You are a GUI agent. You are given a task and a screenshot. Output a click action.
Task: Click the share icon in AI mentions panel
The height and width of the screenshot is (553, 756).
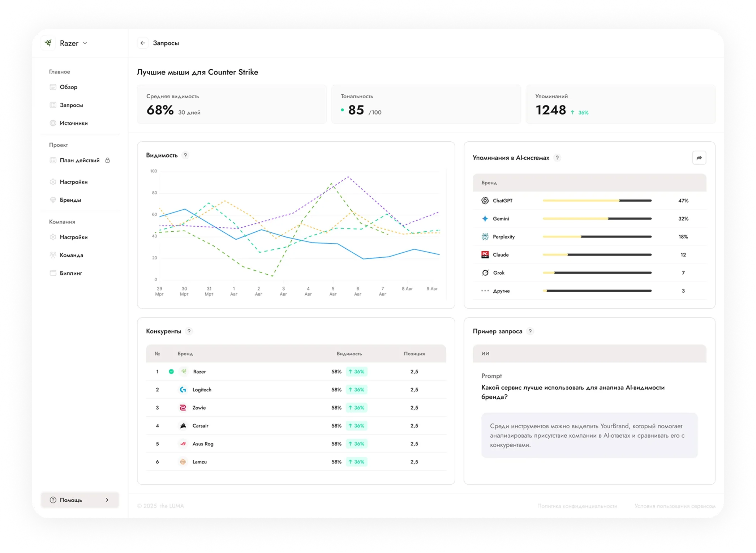tap(699, 158)
